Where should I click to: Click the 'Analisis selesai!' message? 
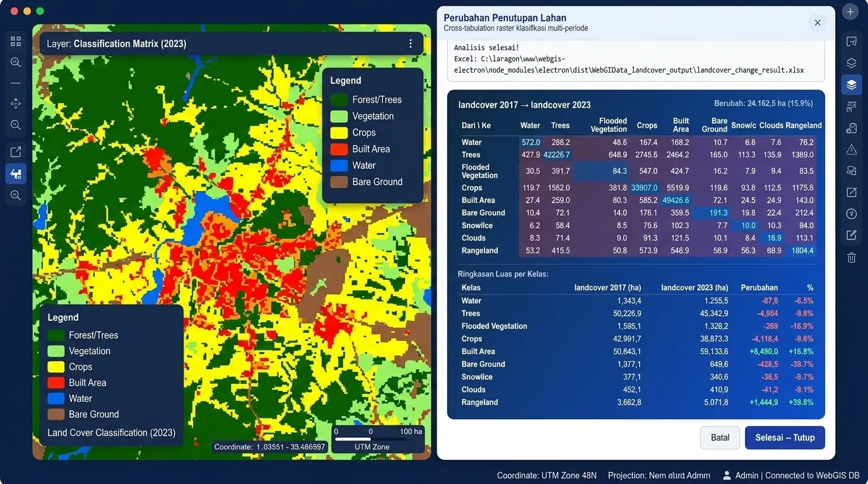tap(486, 47)
